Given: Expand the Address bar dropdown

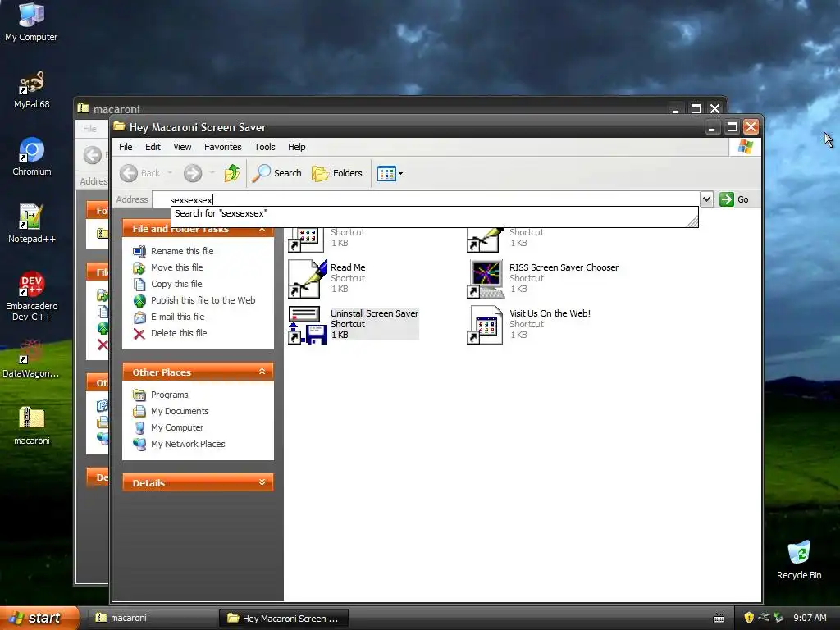Looking at the screenshot, I should [706, 199].
